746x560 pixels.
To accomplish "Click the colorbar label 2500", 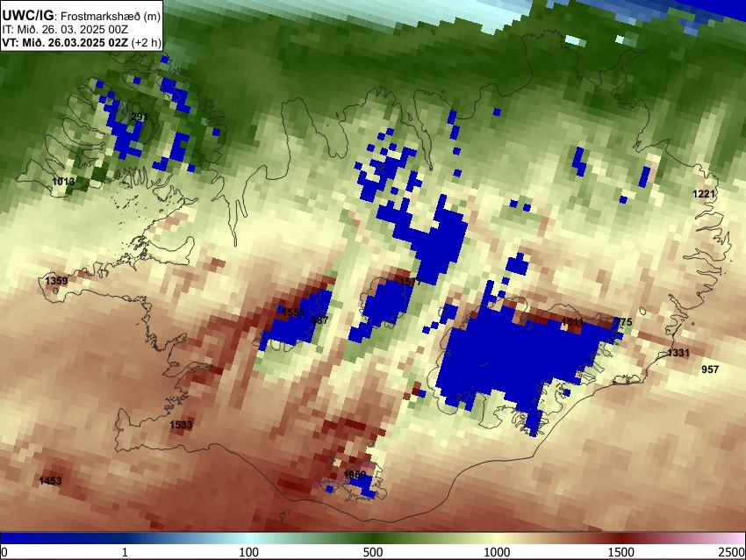I will click(x=732, y=552).
